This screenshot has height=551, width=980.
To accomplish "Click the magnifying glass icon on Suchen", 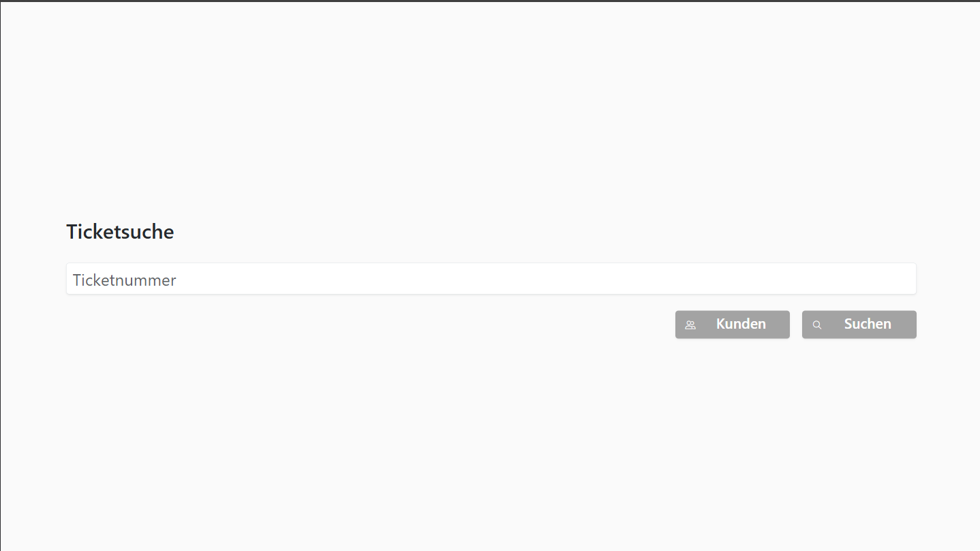I will pos(817,325).
